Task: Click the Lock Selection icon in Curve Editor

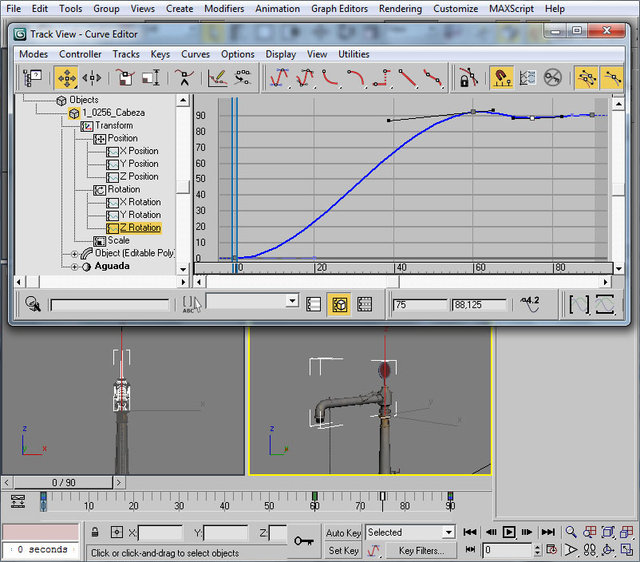Action: pos(467,76)
